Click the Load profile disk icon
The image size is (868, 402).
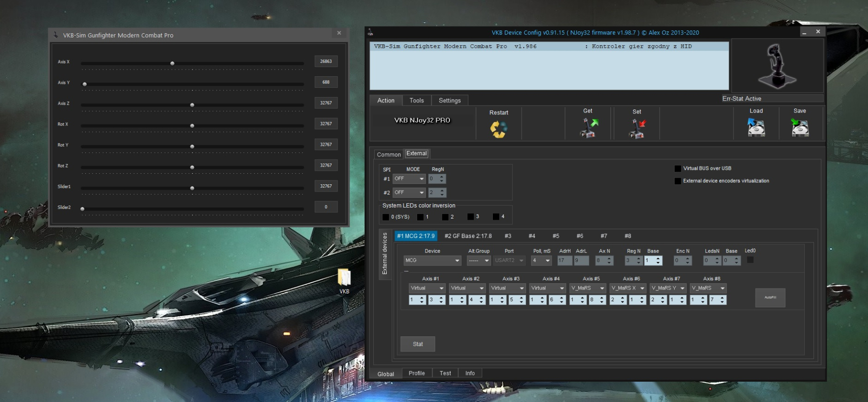pyautogui.click(x=756, y=127)
